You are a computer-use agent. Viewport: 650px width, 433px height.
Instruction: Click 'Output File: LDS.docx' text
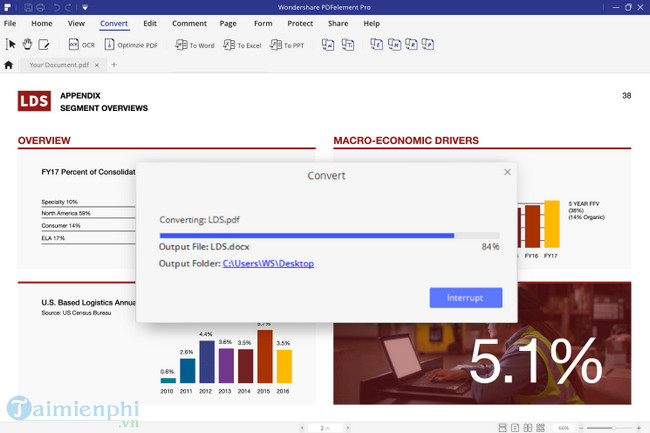click(204, 247)
